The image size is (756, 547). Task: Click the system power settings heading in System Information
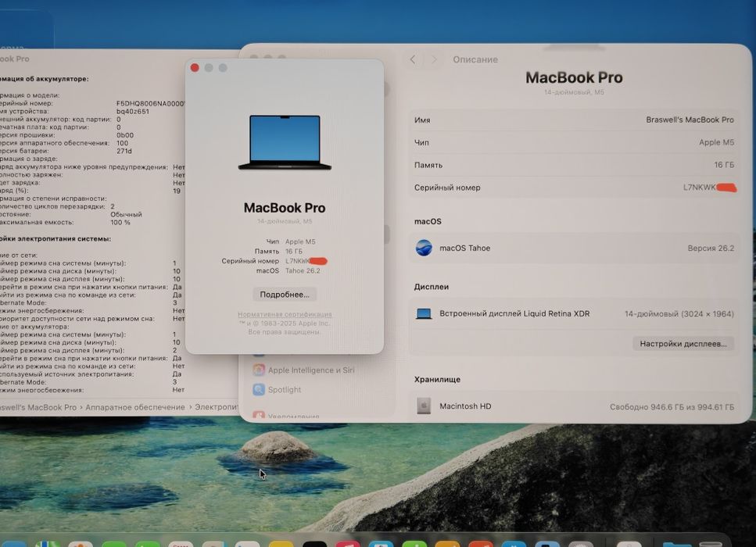click(x=56, y=239)
